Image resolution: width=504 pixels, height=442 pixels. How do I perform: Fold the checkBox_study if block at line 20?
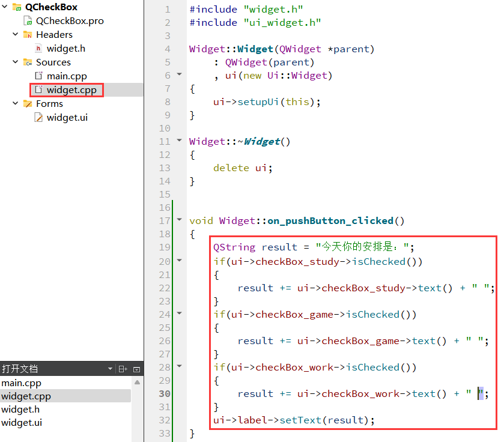(180, 260)
